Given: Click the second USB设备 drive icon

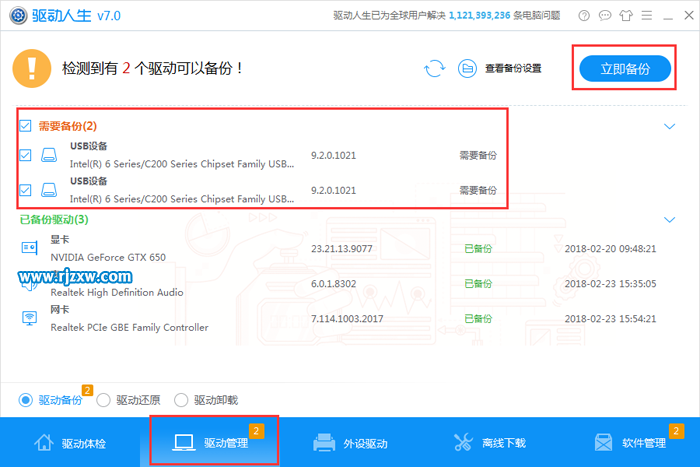Looking at the screenshot, I should [x=49, y=190].
